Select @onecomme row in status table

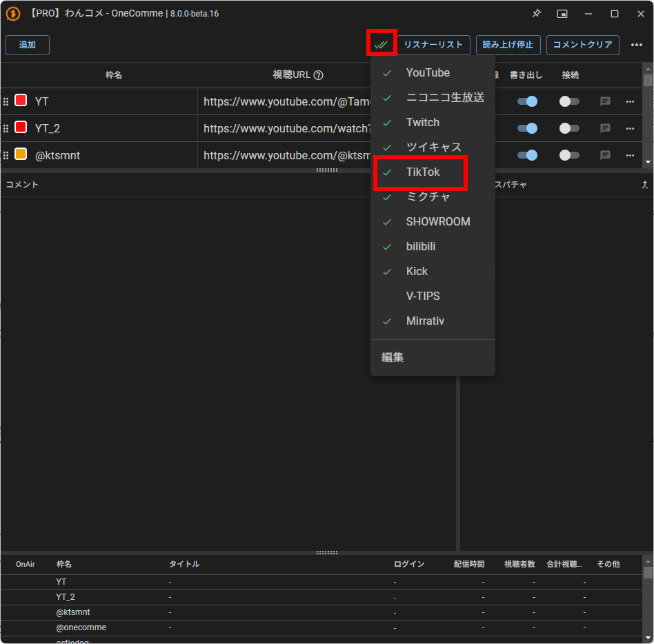click(321, 627)
